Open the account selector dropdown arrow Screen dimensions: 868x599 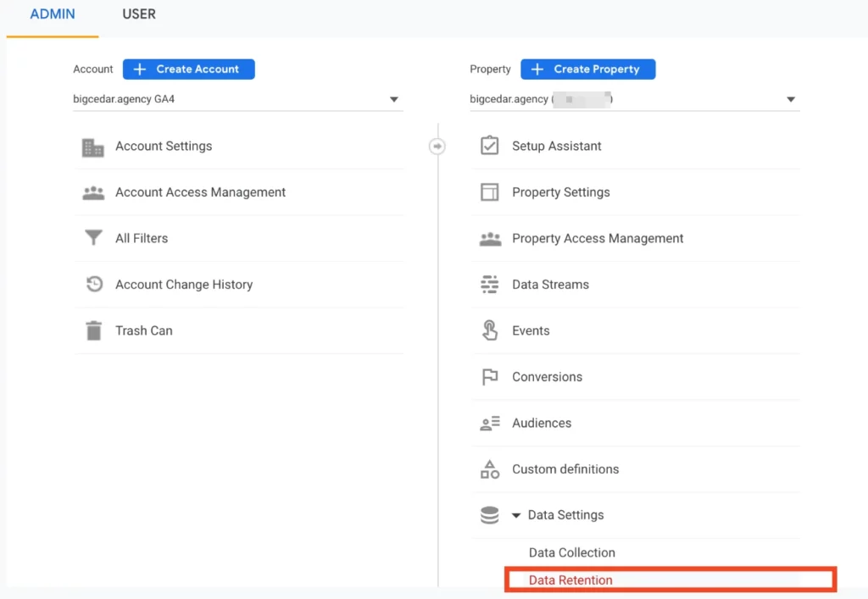(x=393, y=100)
